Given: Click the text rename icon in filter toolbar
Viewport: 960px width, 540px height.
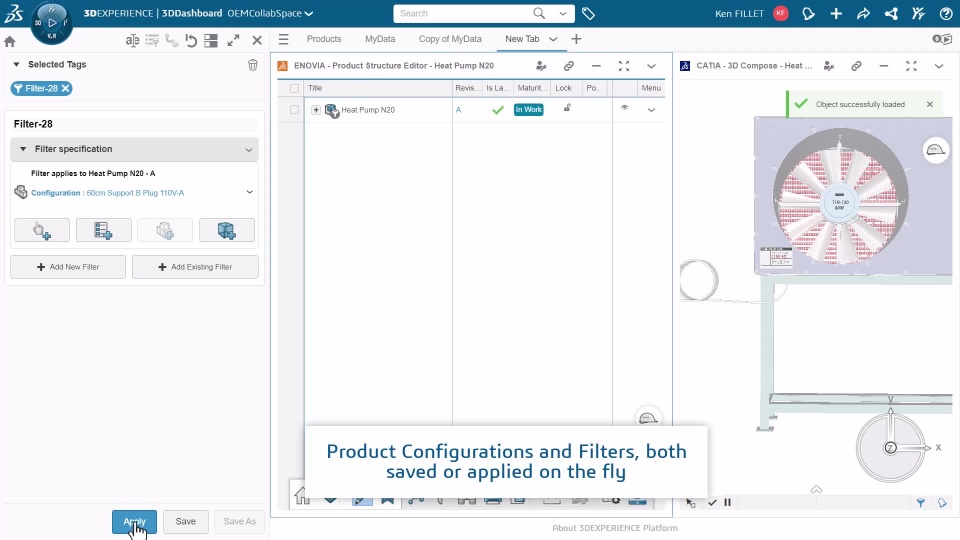Looking at the screenshot, I should click(132, 41).
